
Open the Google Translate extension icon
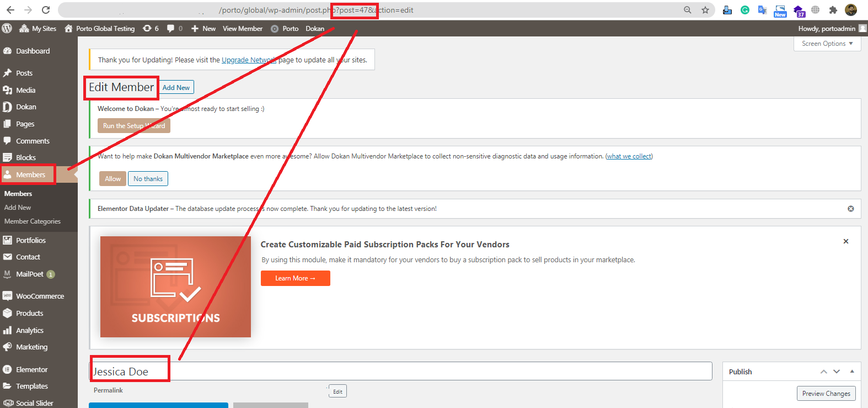[763, 10]
